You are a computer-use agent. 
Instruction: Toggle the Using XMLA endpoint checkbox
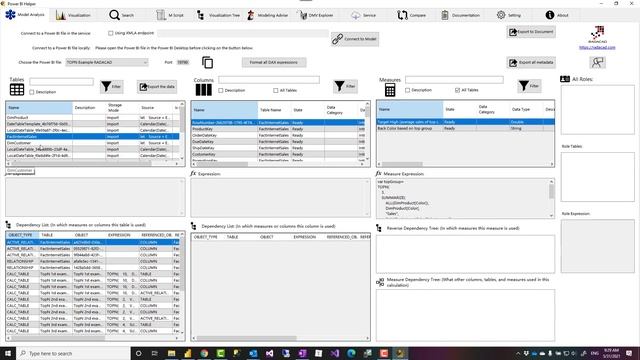(111, 33)
